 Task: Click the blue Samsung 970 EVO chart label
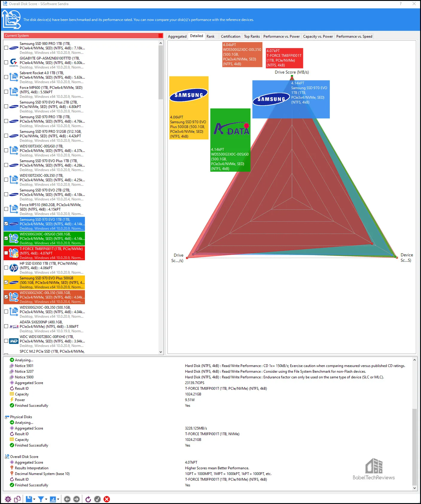click(291, 99)
